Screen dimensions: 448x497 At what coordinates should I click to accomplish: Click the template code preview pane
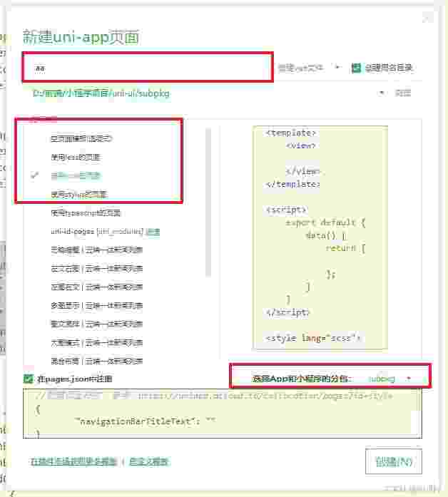point(320,237)
